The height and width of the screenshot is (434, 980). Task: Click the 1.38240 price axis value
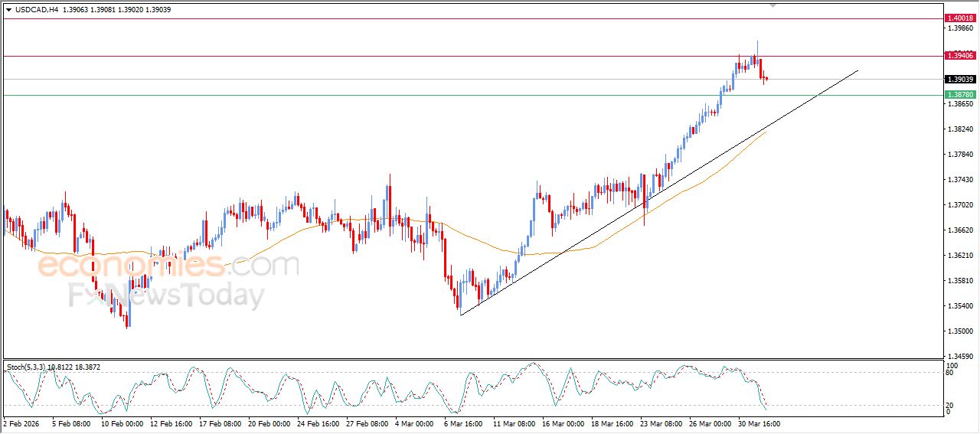pyautogui.click(x=959, y=129)
